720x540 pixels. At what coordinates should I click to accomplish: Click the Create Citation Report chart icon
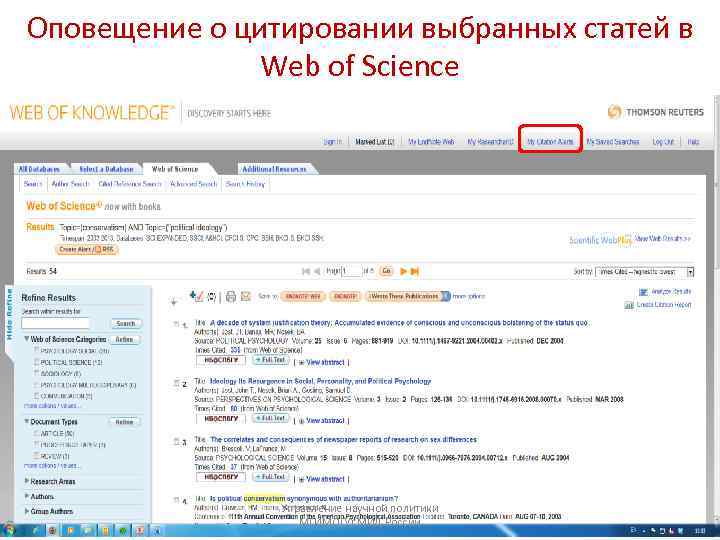coord(629,305)
